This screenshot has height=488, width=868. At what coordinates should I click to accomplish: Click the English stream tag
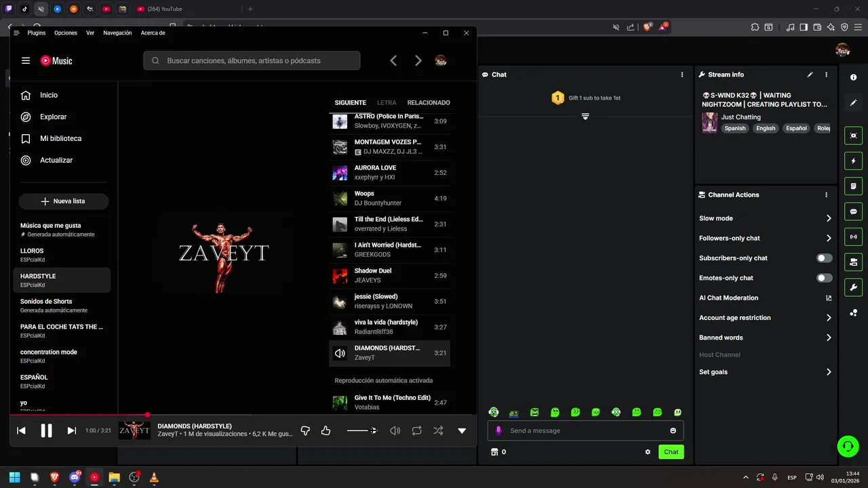point(766,128)
